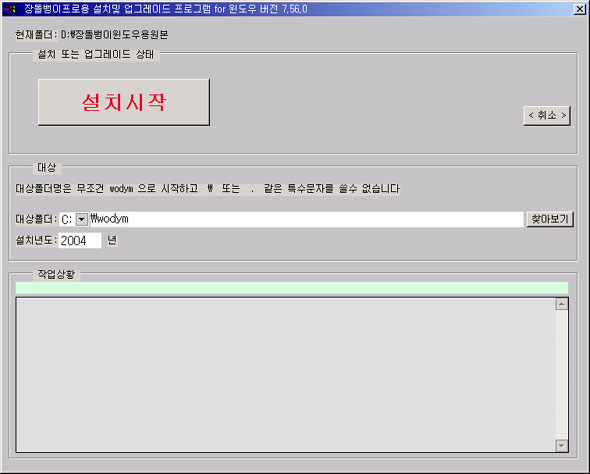This screenshot has width=590, height=474.
Task: Click the 설치 또는 업그레이드 상태 group title
Action: tap(96, 55)
